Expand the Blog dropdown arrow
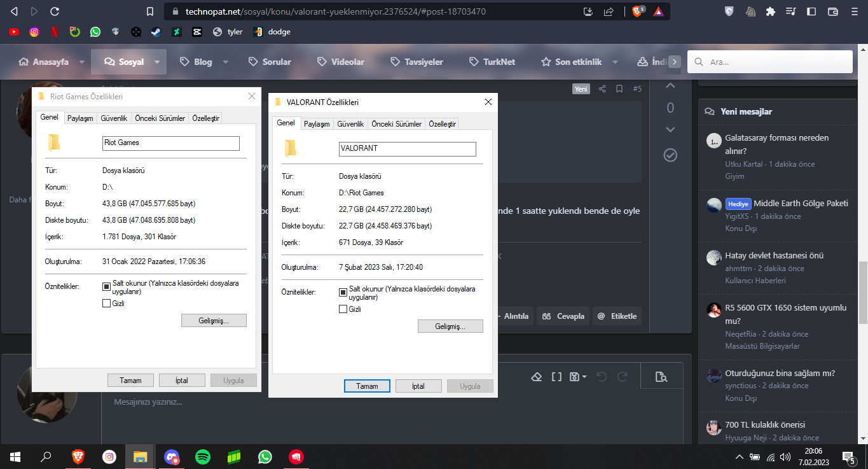 tap(225, 62)
